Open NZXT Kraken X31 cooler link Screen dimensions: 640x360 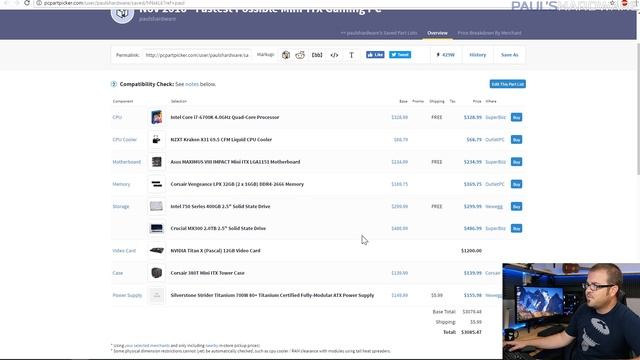[221, 140]
